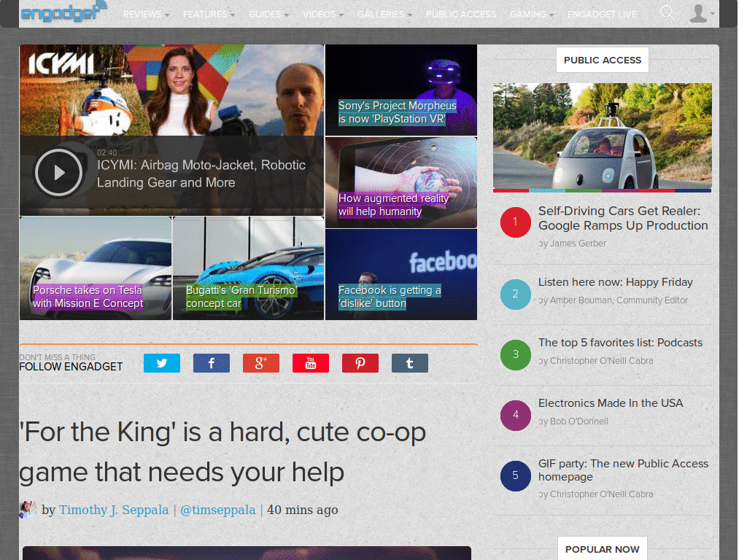The width and height of the screenshot is (747, 560).
Task: Click Timothy J. Seppala's author avatar
Action: (28, 510)
